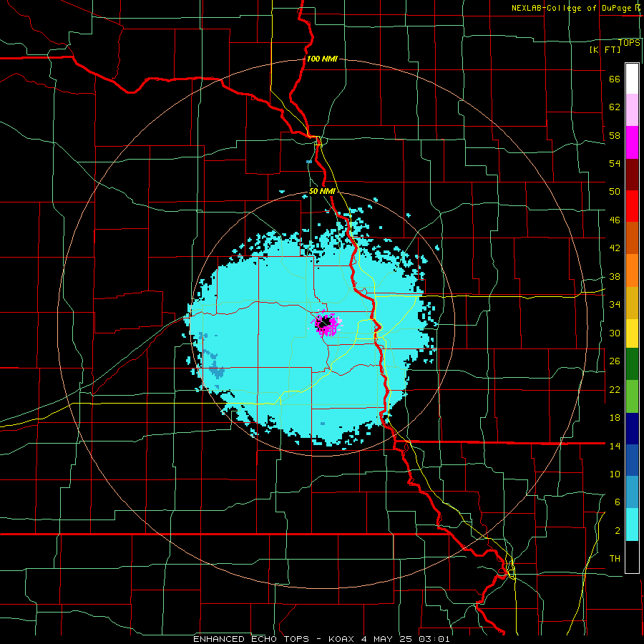Click the legend value 38
This screenshot has height=644, width=644.
[615, 276]
